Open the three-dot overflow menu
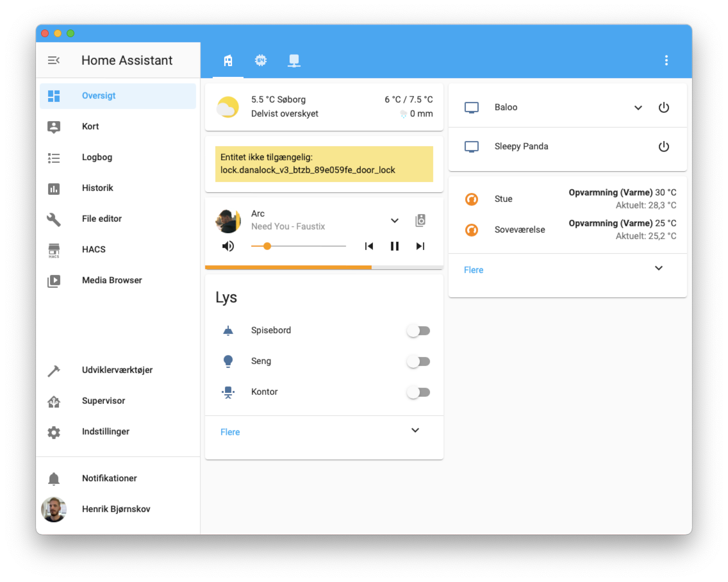 click(666, 60)
